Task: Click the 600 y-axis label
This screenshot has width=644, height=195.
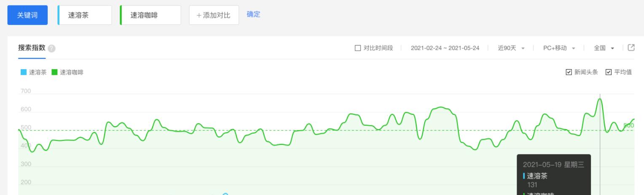Action: pyautogui.click(x=25, y=110)
